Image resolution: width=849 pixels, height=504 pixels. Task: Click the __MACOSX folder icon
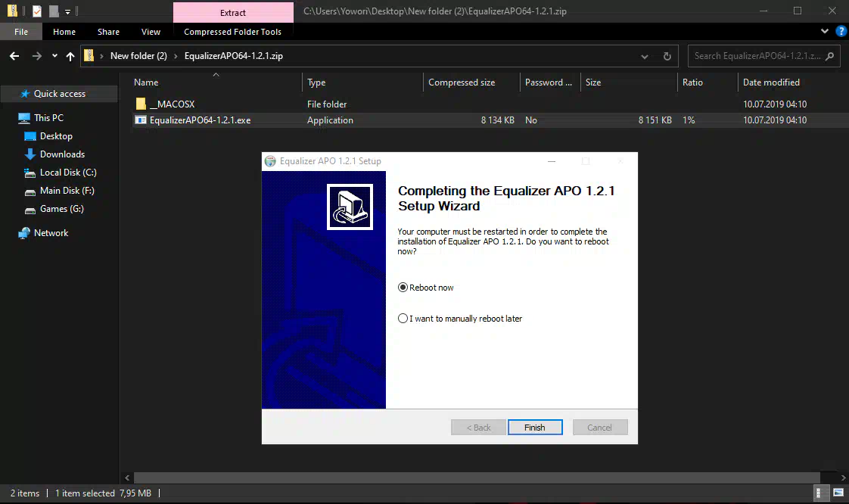[x=141, y=104]
